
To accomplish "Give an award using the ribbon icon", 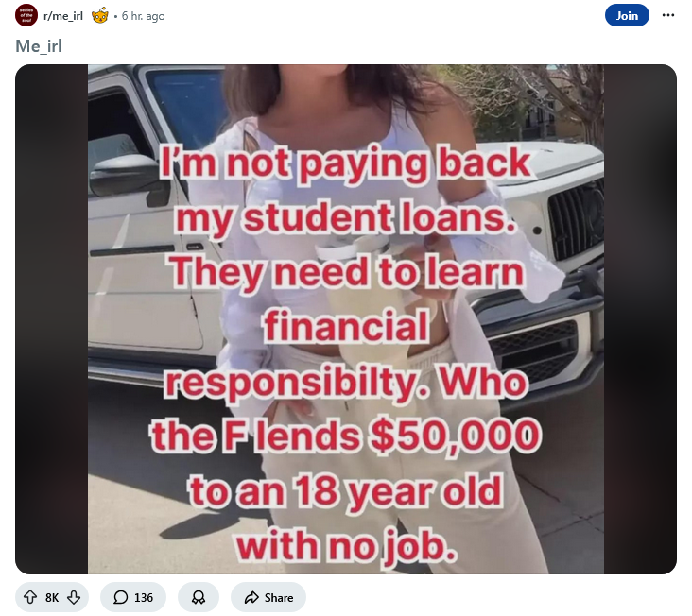I will tap(199, 597).
